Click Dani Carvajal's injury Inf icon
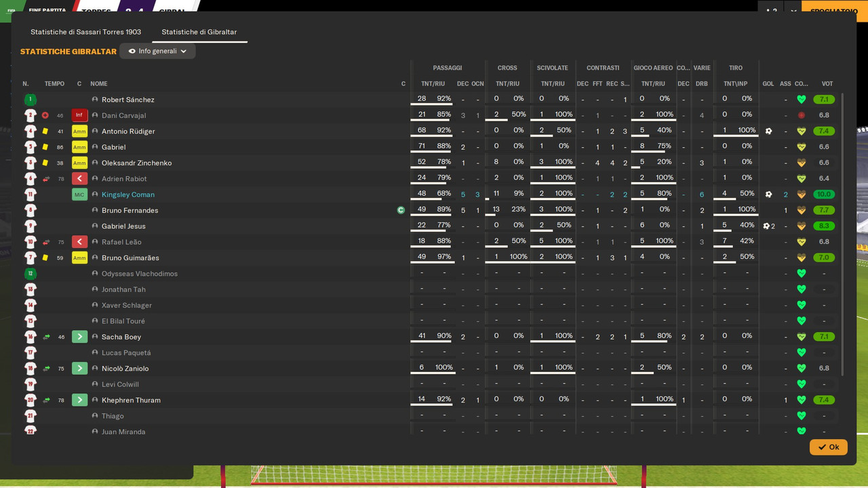 click(x=79, y=115)
